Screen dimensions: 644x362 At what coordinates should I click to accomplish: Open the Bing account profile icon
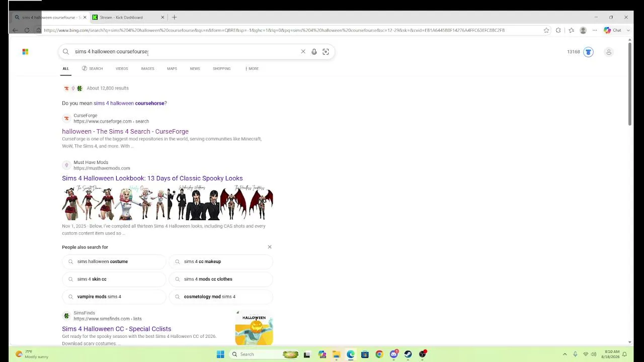point(609,52)
